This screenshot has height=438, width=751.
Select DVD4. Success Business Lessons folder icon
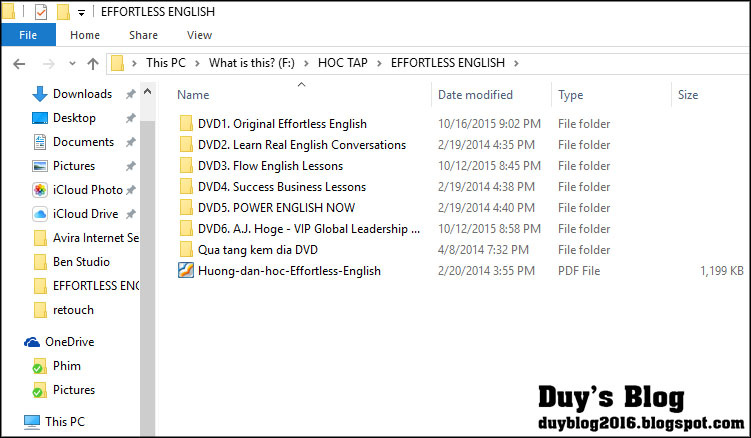[x=186, y=187]
